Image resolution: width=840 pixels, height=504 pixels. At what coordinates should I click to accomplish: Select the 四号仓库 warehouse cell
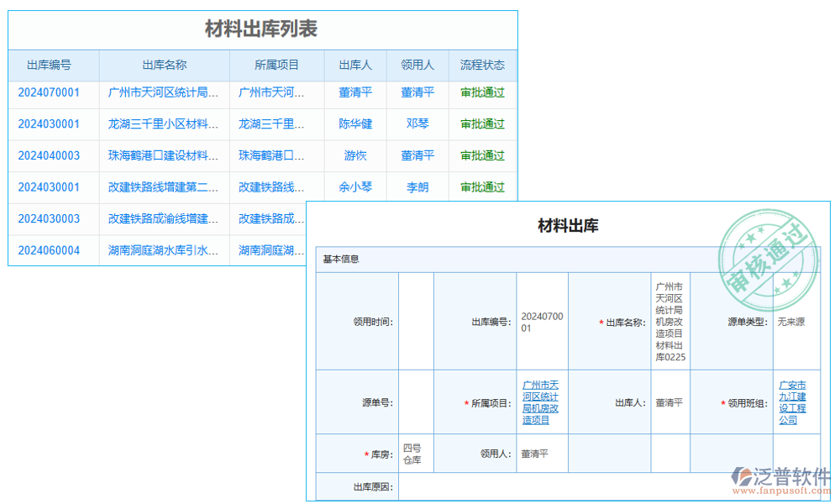[x=410, y=453]
